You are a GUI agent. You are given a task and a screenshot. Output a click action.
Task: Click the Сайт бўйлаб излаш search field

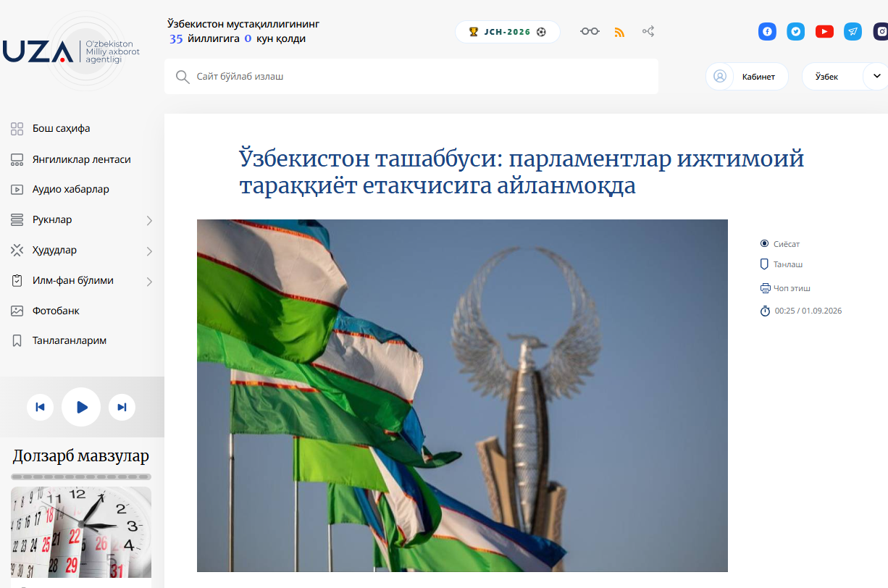[411, 76]
